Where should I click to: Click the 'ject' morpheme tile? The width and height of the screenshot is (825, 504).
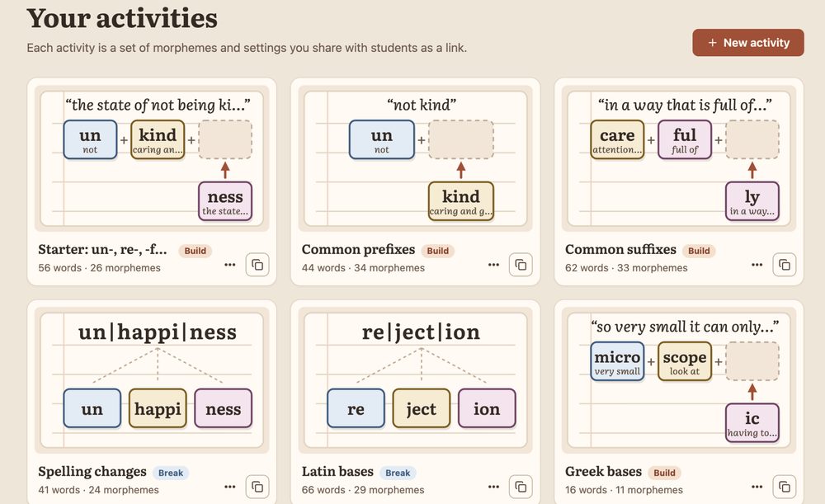tap(422, 408)
